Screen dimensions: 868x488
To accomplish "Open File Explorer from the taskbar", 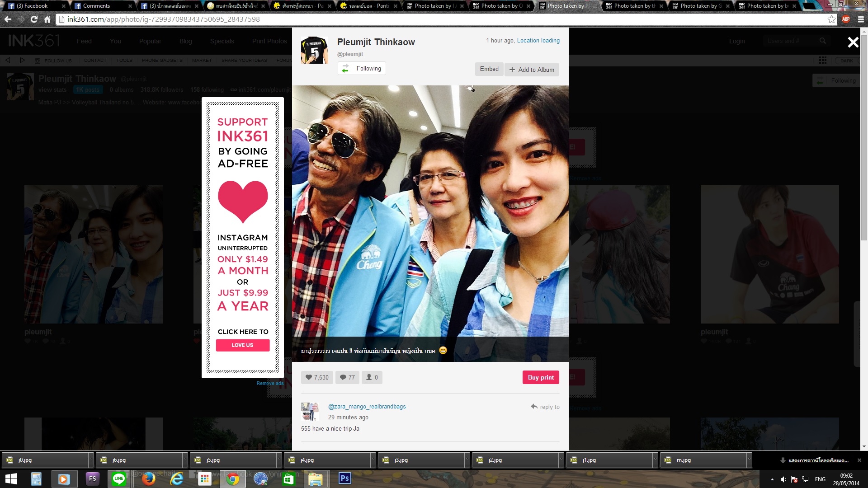I will [x=315, y=479].
